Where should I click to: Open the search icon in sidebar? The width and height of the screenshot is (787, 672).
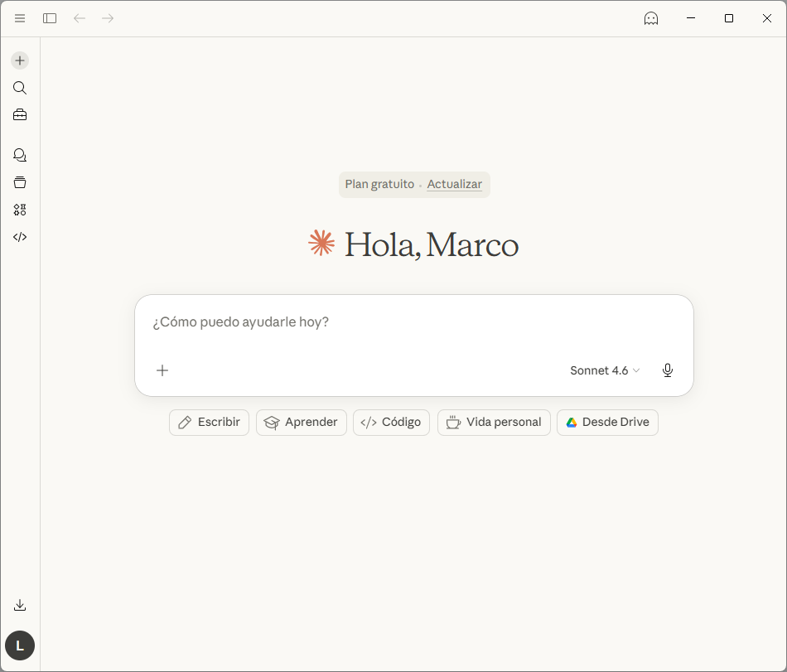[x=20, y=88]
